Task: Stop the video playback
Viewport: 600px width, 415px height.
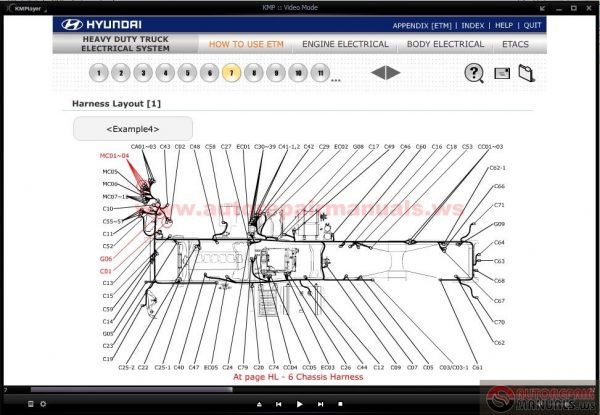Action: pyautogui.click(x=340, y=404)
